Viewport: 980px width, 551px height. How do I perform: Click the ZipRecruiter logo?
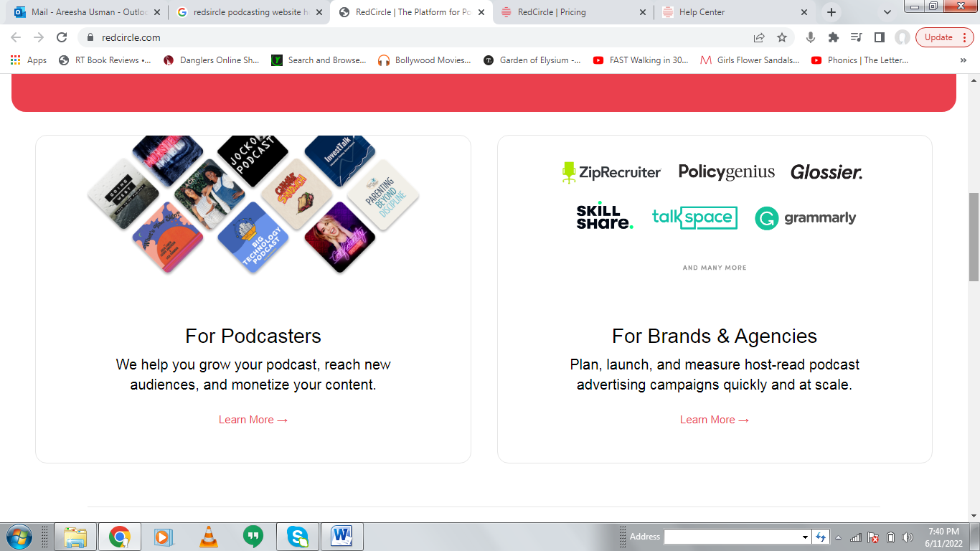tap(611, 172)
